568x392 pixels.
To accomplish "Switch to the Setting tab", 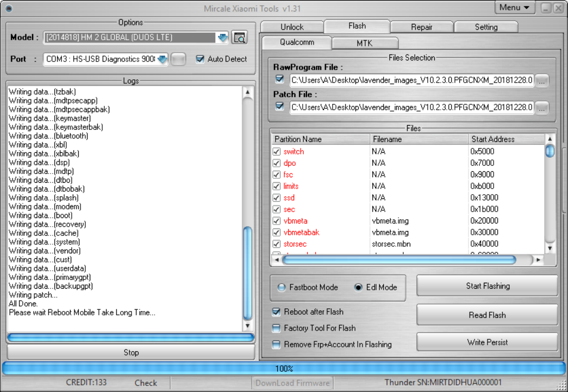I will pos(486,27).
